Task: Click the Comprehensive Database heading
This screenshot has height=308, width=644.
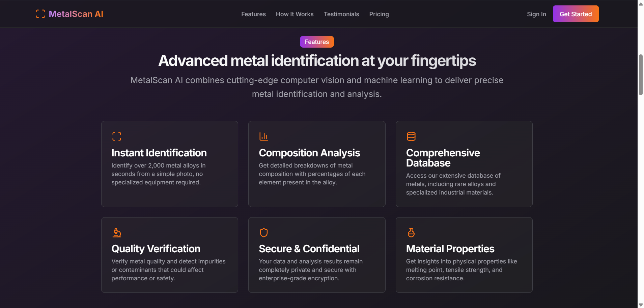Action: pyautogui.click(x=443, y=158)
